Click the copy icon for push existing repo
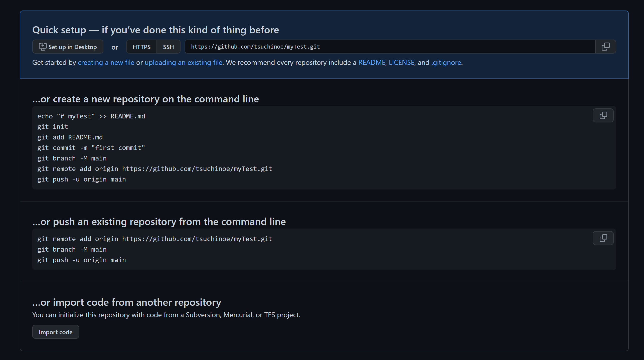 pos(603,238)
